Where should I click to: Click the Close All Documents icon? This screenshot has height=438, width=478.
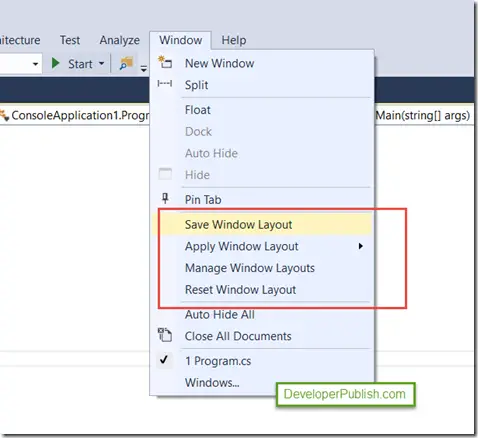tap(165, 335)
